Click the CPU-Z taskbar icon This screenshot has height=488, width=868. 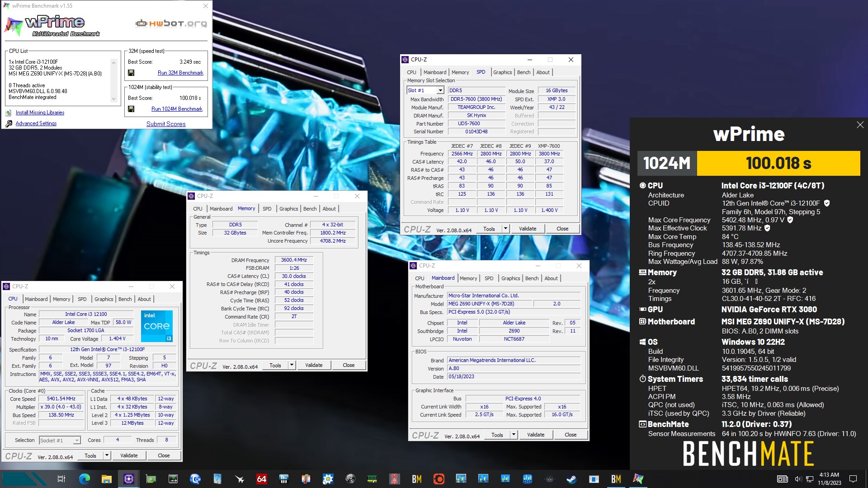pyautogui.click(x=129, y=479)
